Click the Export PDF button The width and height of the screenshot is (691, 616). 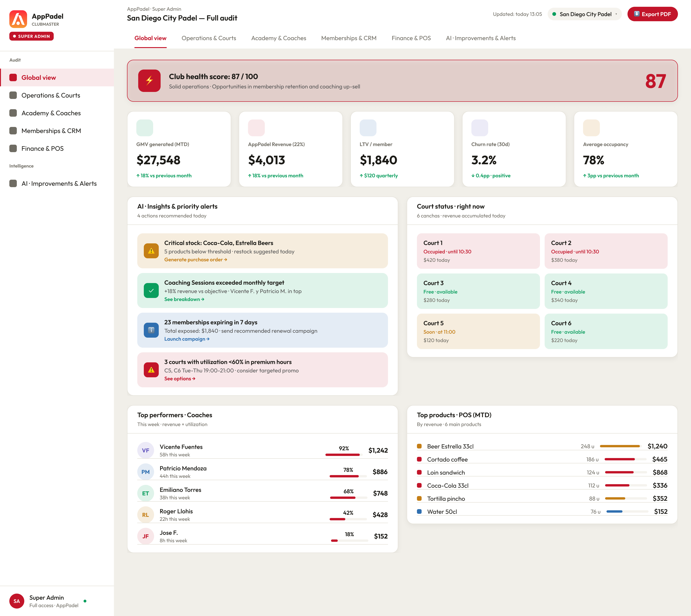click(x=652, y=14)
